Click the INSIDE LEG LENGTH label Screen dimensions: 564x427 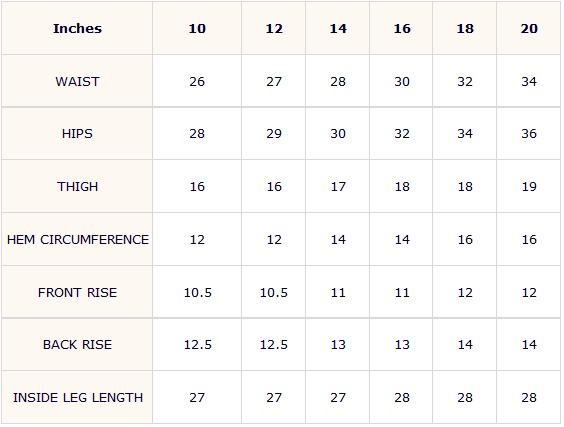click(78, 398)
